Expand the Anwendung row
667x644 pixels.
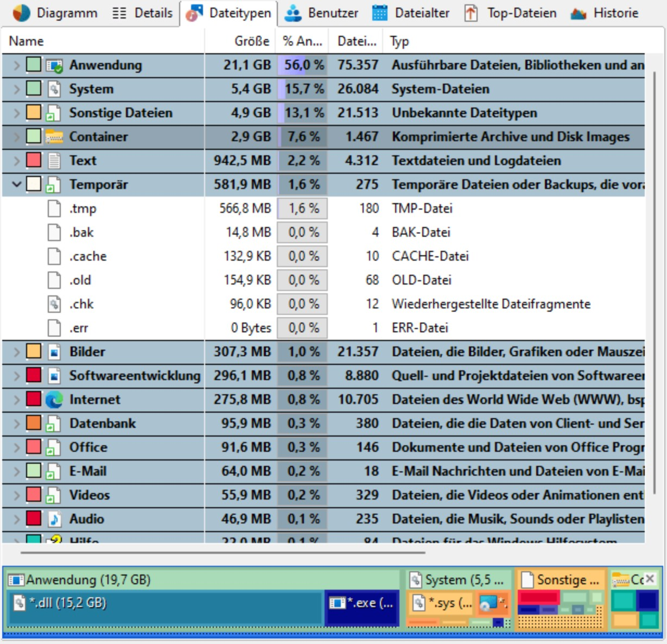tap(17, 65)
